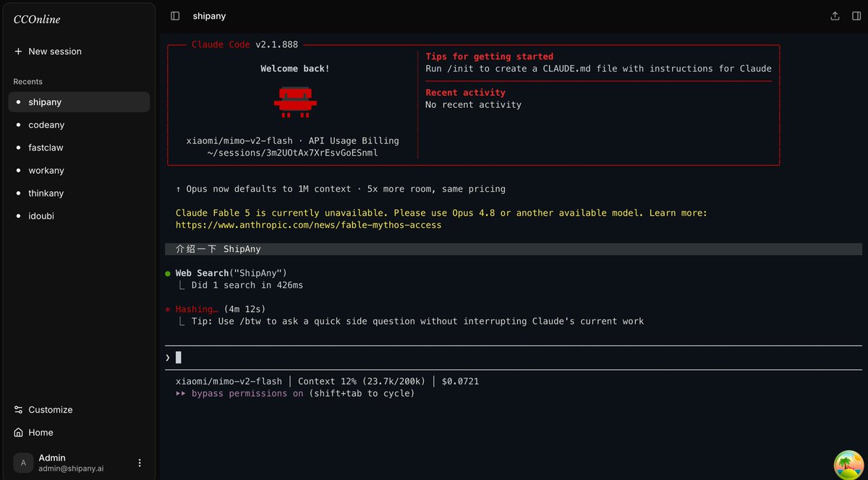Click the Home house icon
This screenshot has width=868, height=480.
point(18,432)
